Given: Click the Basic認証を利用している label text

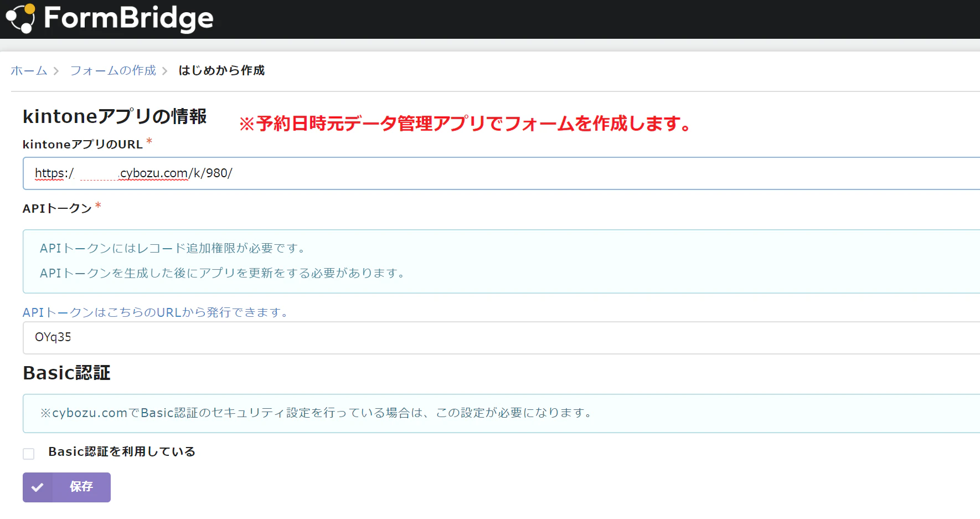Looking at the screenshot, I should tap(122, 452).
